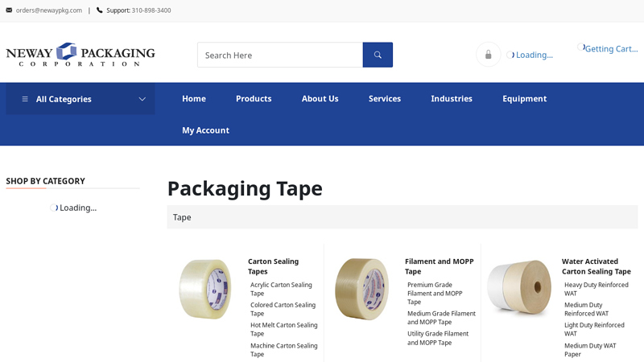The image size is (644, 362).
Task: Open the Neway Packaging logo
Action: pyautogui.click(x=80, y=54)
